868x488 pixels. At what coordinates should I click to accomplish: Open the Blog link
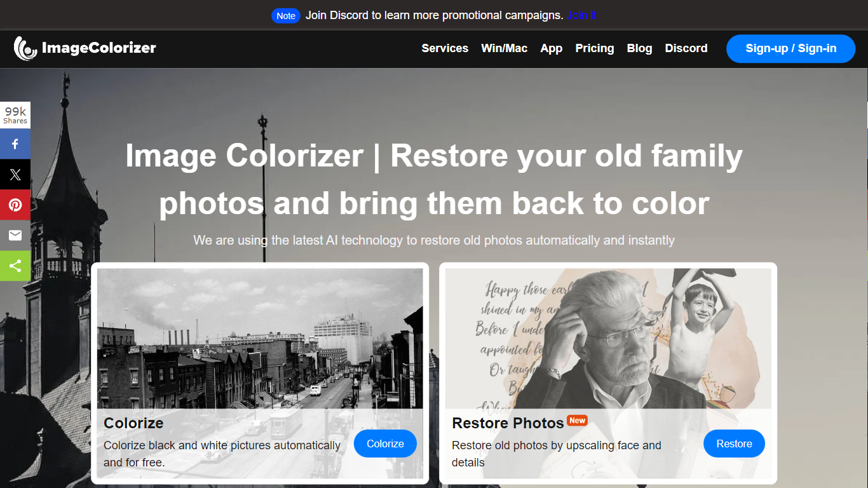(639, 48)
